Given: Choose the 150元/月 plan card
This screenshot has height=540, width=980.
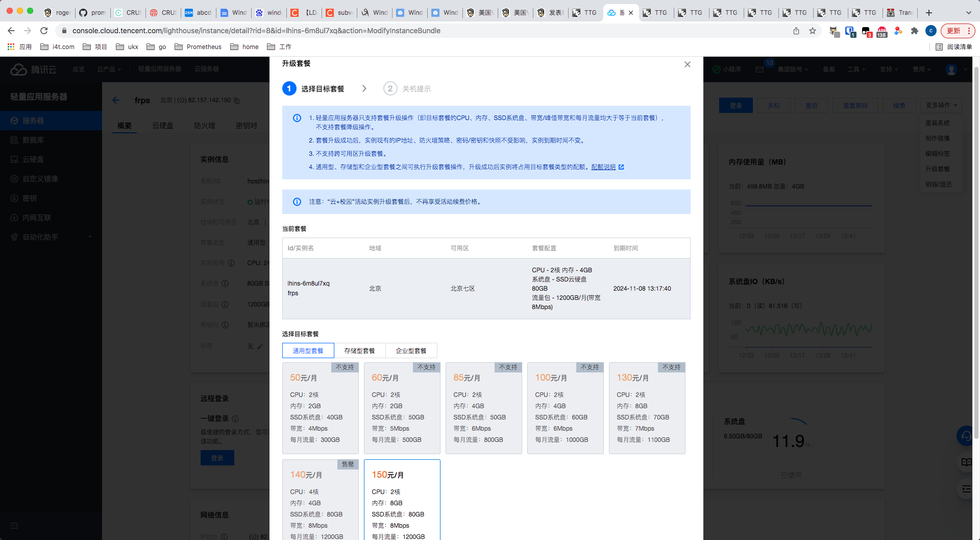Looking at the screenshot, I should click(x=402, y=500).
